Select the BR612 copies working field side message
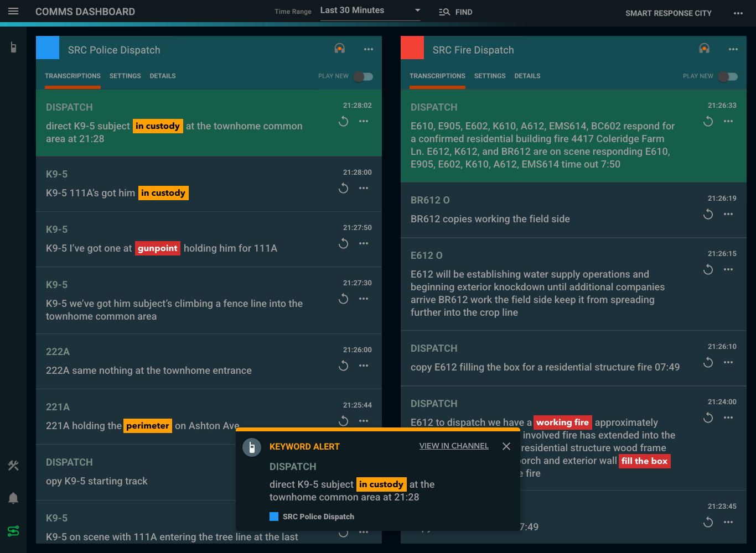Image resolution: width=756 pixels, height=553 pixels. [573, 210]
